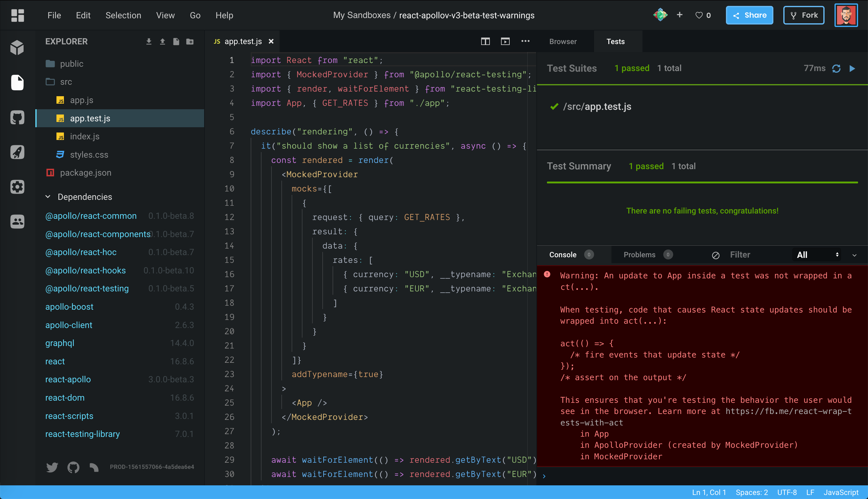
Task: Run all tests with play icon
Action: pos(852,69)
